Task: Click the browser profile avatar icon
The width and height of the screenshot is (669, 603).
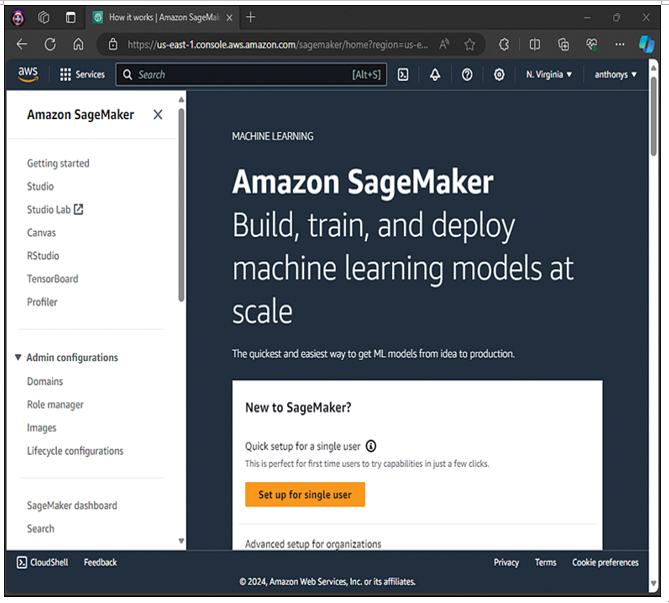Action: 18,17
